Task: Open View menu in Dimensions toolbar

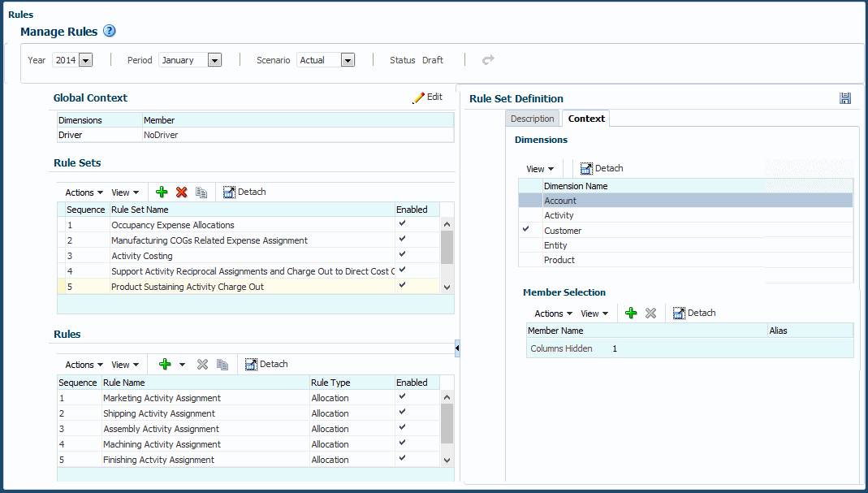Action: [540, 169]
